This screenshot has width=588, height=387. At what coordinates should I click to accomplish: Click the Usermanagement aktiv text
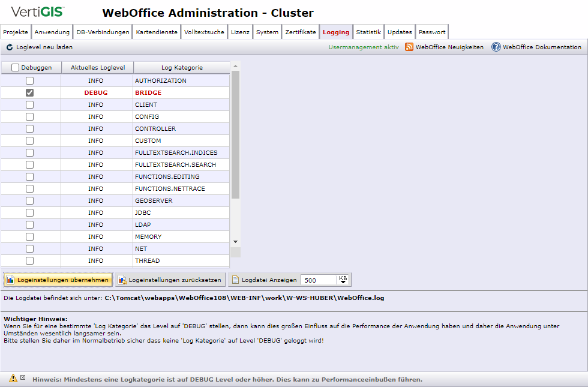(364, 47)
